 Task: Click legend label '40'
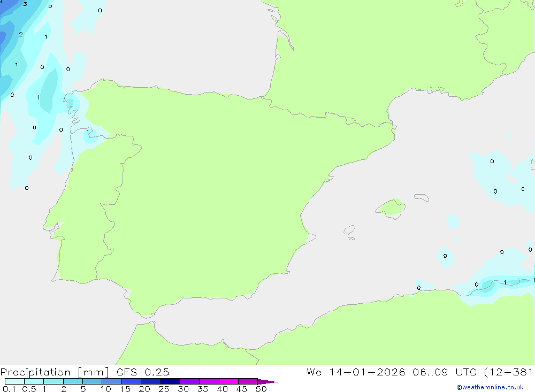tap(223, 389)
